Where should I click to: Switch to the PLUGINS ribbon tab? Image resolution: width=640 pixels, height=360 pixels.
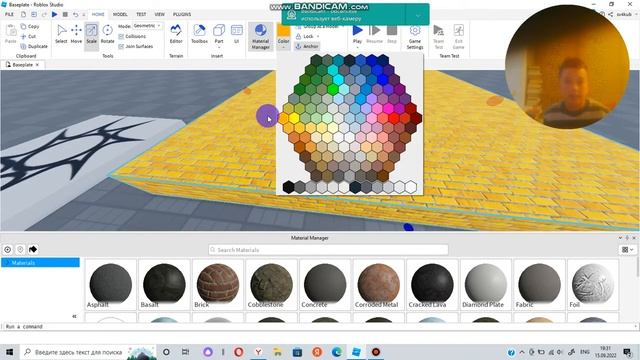(x=182, y=14)
